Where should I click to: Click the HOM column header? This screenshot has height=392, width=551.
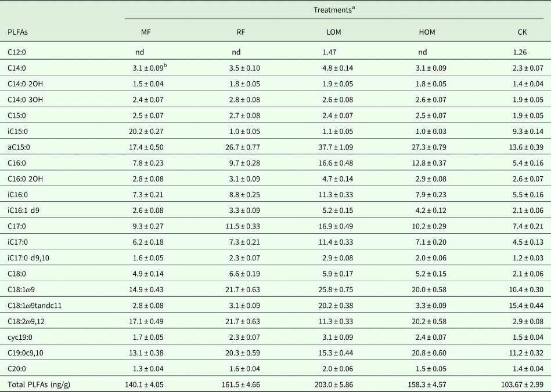[x=427, y=31]
